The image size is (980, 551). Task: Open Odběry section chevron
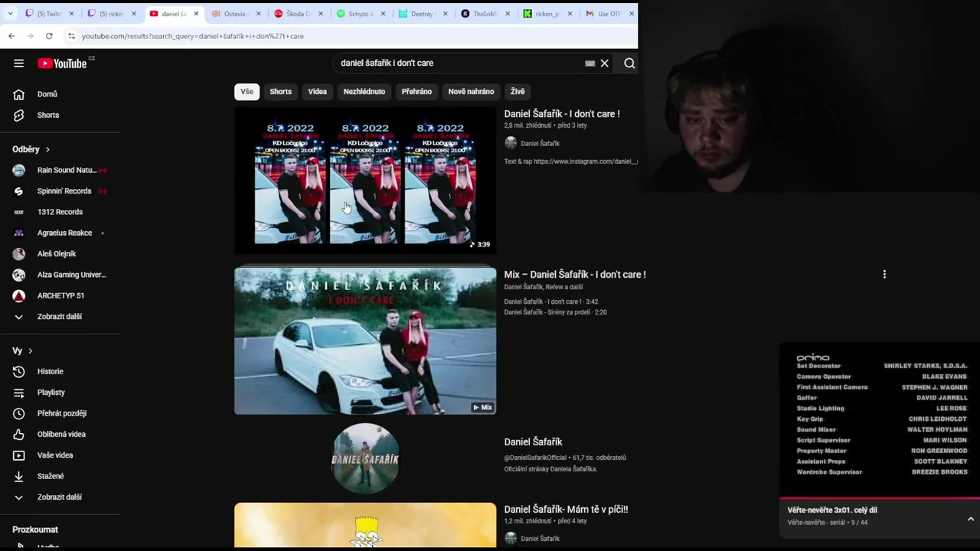(x=47, y=149)
